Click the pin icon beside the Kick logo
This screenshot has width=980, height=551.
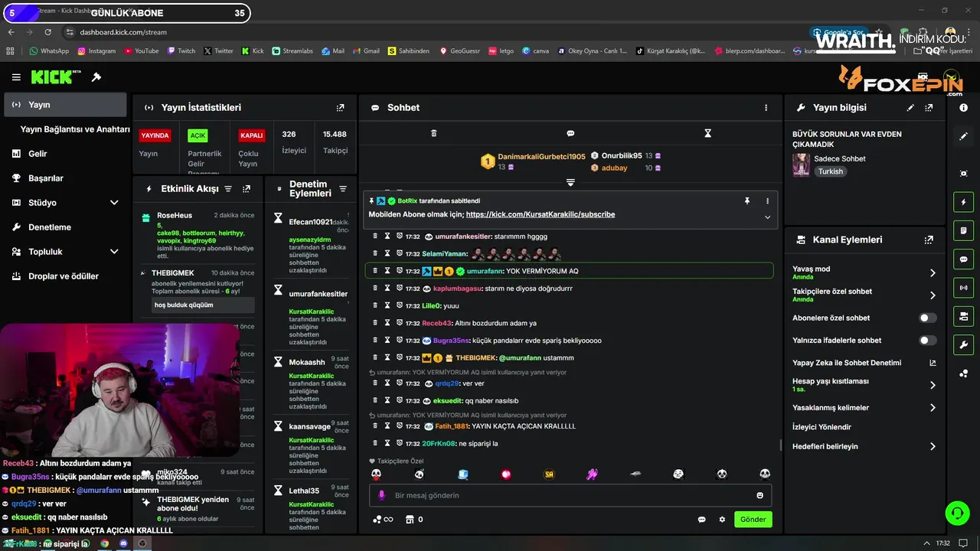point(96,77)
